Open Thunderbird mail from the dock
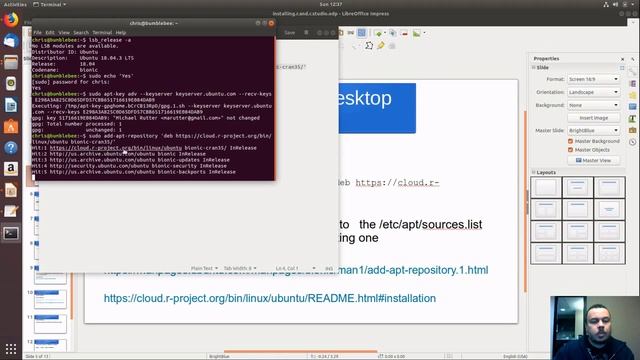 [11, 41]
